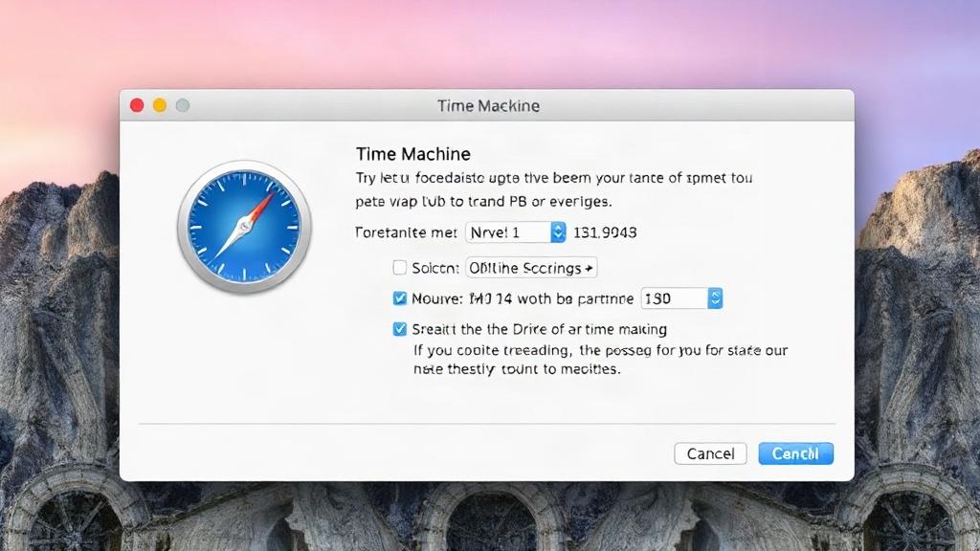Screen dimensions: 980x551
Task: Uncheck the Sreaitt the Drive checkbox
Action: pos(399,329)
